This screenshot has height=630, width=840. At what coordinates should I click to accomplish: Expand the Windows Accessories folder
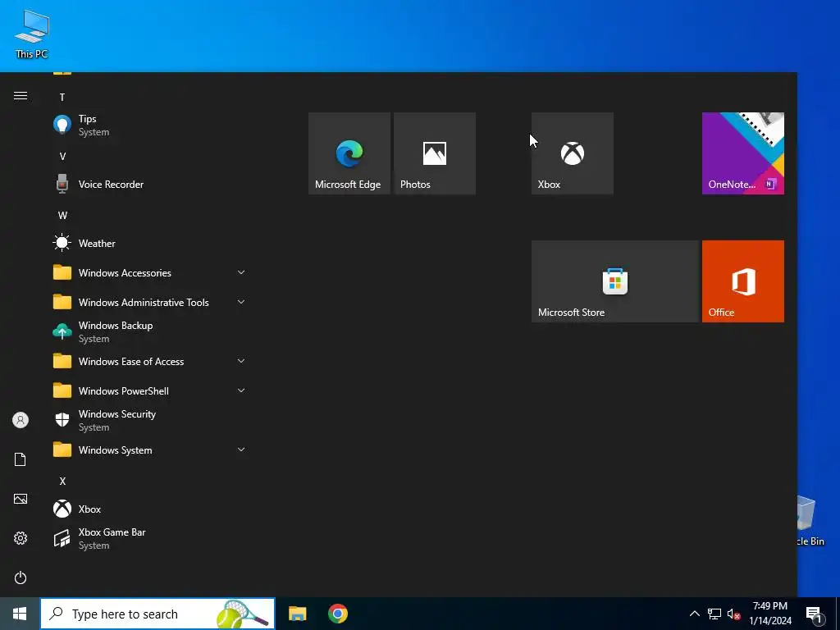click(x=150, y=272)
